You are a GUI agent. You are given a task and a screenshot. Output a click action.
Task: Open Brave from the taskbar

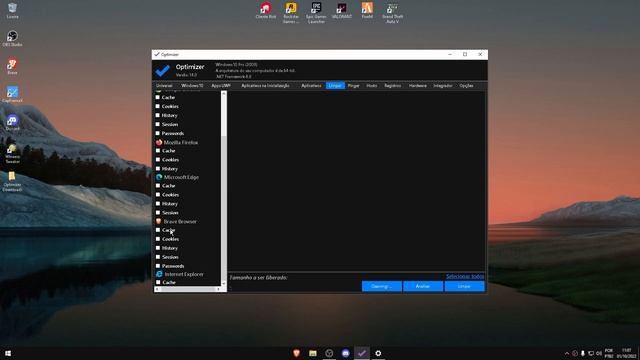[297, 353]
